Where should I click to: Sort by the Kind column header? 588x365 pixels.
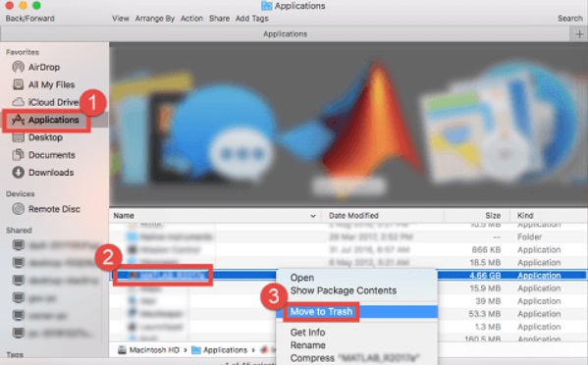pos(525,216)
